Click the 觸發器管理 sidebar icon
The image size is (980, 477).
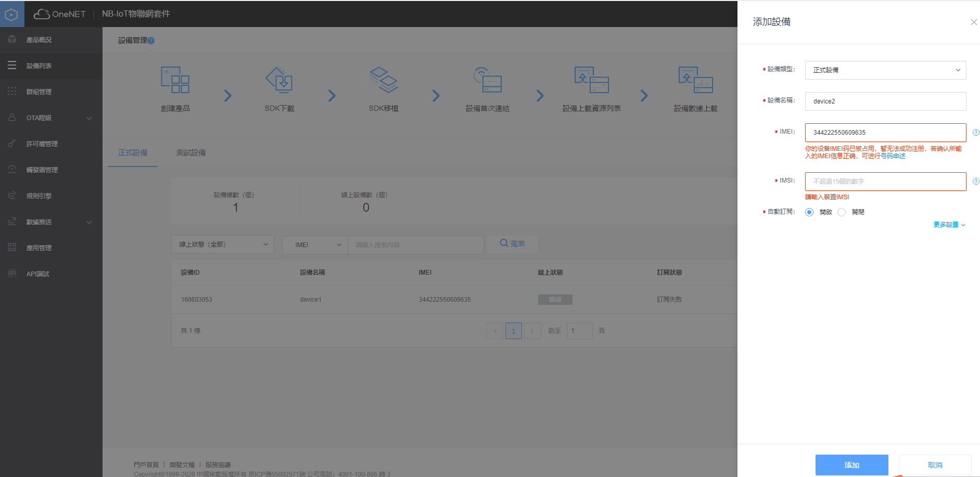[12, 170]
